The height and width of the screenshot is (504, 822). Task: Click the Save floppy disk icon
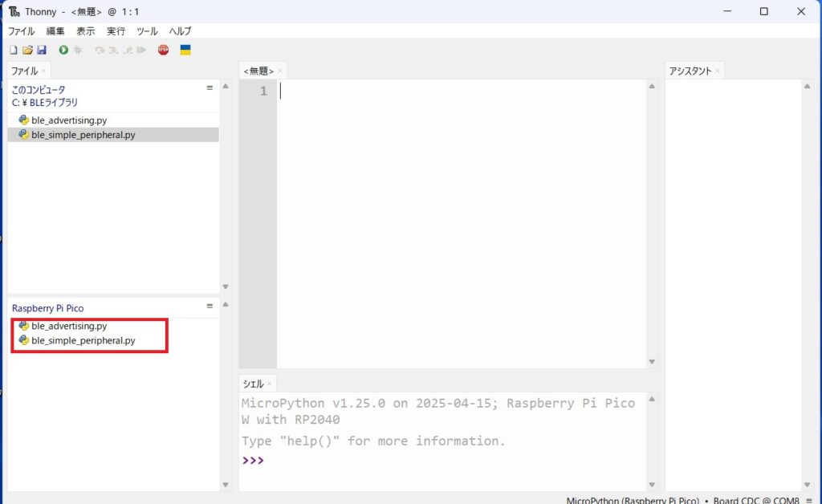click(x=41, y=51)
